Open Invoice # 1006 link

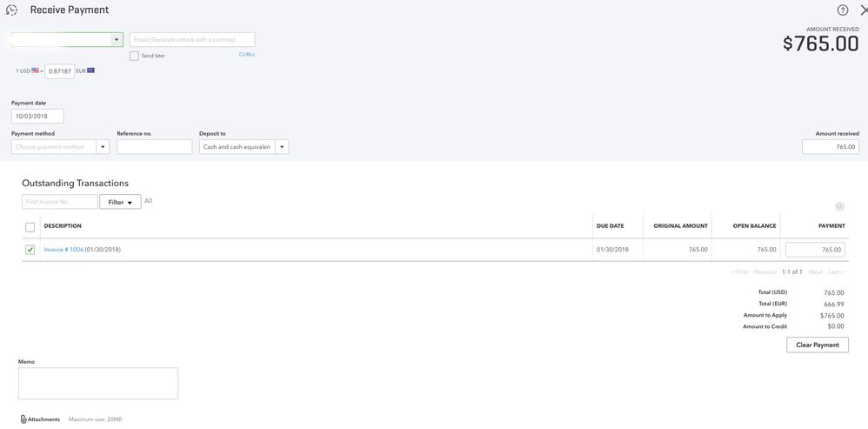(x=63, y=250)
